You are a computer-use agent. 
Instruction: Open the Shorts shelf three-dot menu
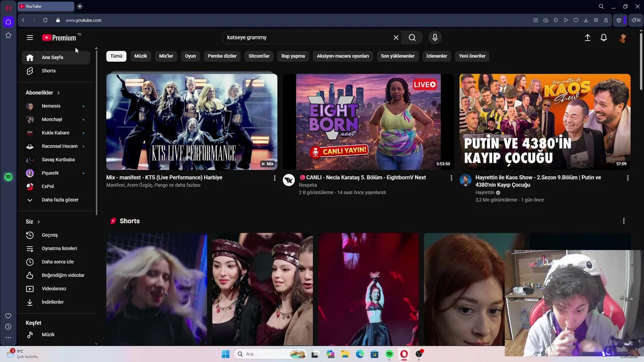623,221
